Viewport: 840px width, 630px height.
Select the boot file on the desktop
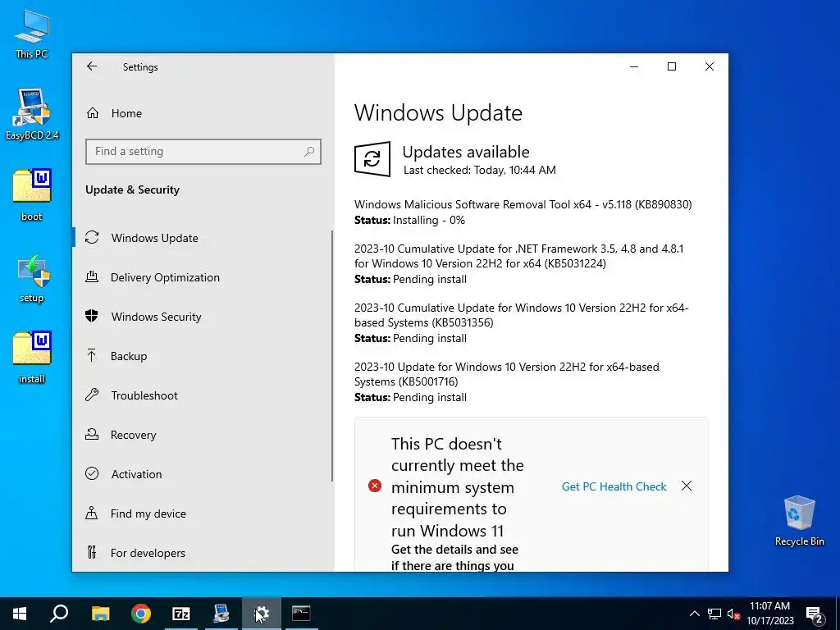pyautogui.click(x=32, y=195)
